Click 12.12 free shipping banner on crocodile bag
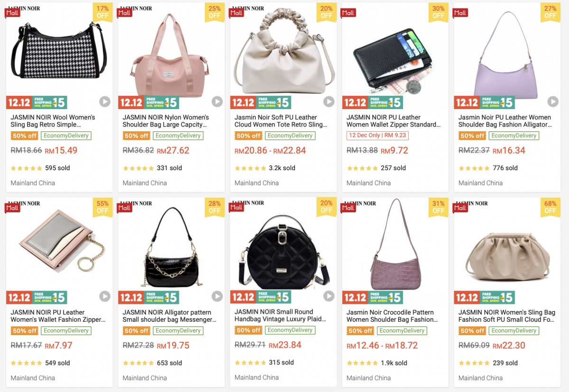 372,297
